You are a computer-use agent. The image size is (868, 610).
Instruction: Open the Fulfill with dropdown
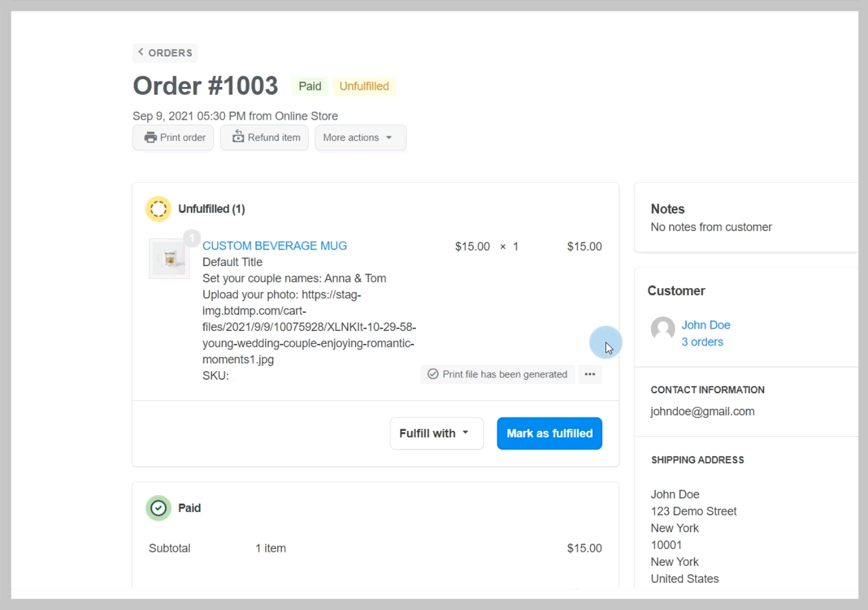click(x=436, y=433)
